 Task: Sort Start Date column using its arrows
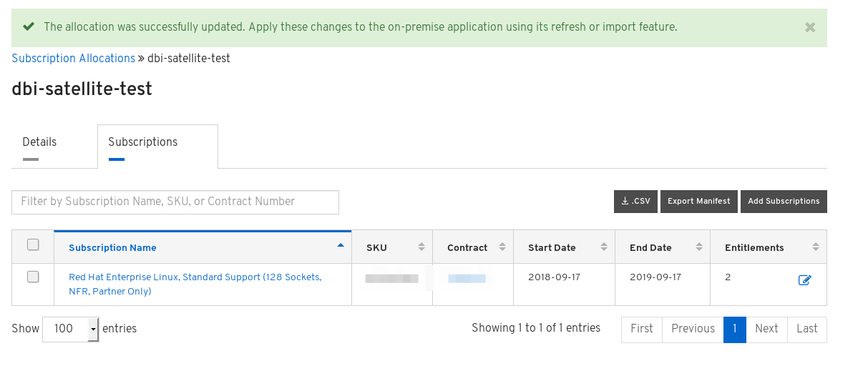[x=604, y=247]
